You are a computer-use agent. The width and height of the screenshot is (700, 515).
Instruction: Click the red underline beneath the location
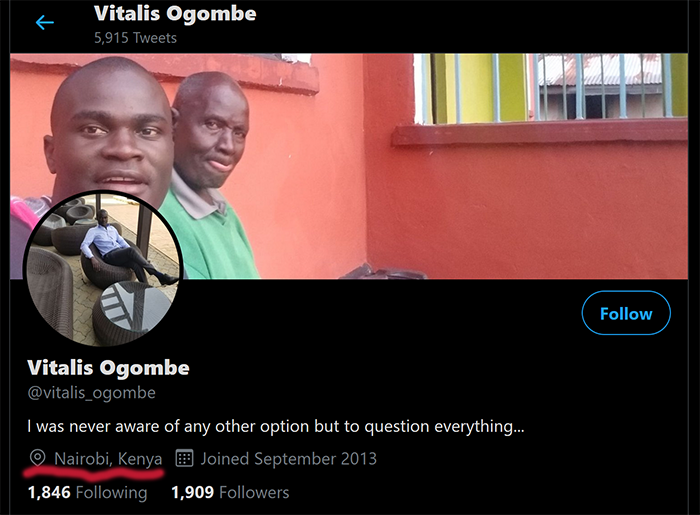click(95, 473)
